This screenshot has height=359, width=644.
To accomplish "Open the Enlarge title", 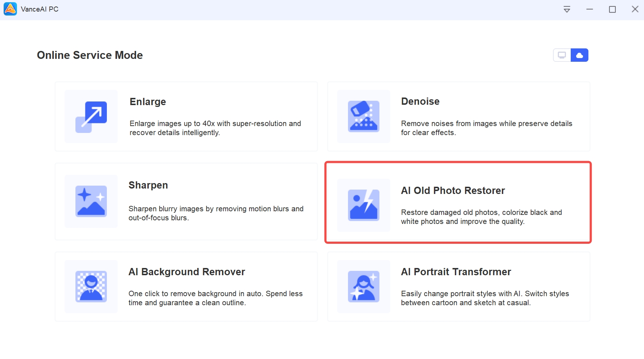I will [x=148, y=102].
